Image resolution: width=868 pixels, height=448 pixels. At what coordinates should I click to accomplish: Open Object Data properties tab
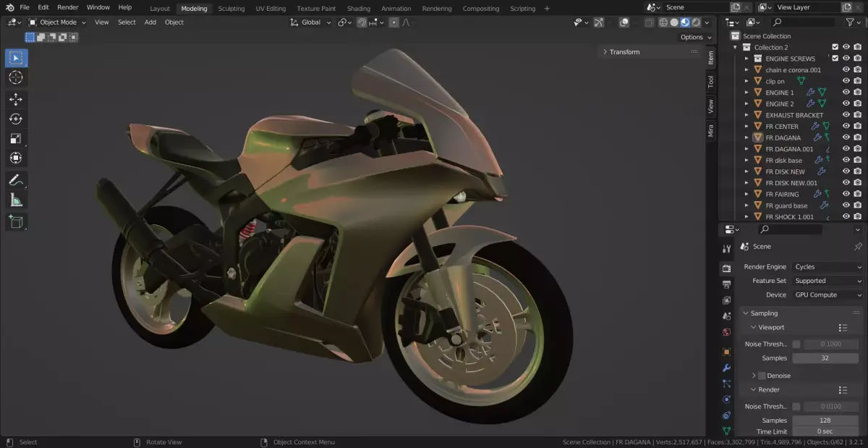tap(726, 431)
